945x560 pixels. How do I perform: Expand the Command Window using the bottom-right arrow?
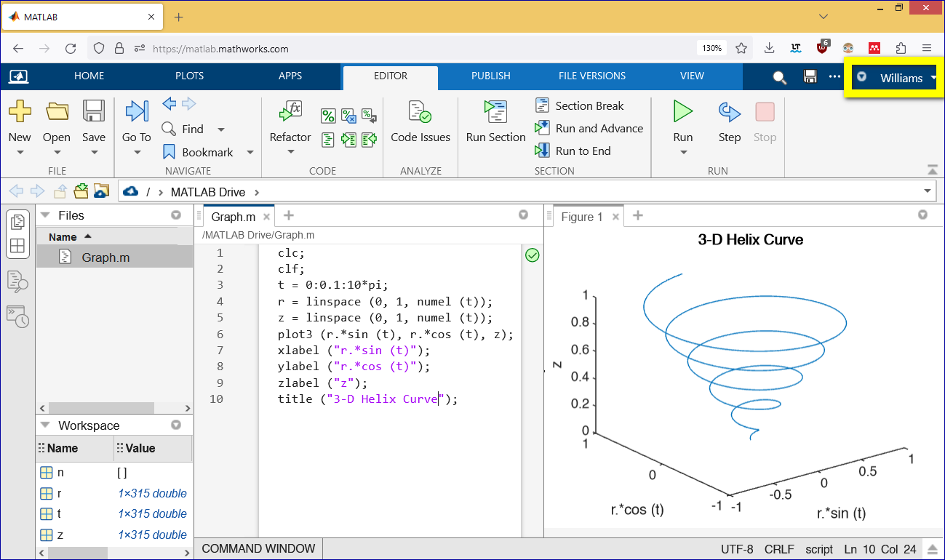coord(932,549)
